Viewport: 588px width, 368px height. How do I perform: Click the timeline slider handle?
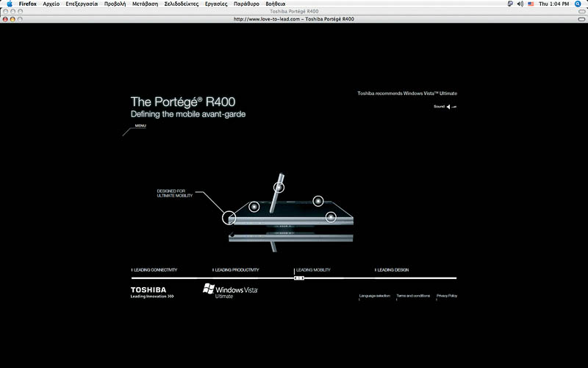coord(299,278)
